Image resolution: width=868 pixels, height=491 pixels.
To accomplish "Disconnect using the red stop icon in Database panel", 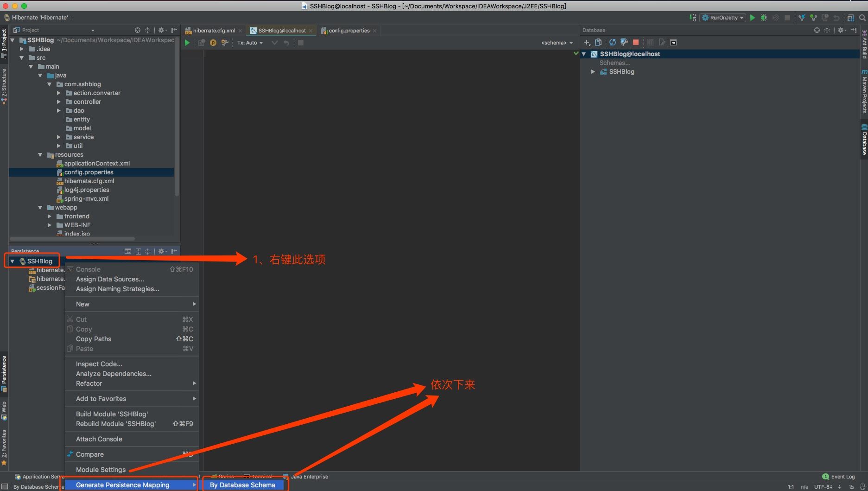I will [x=636, y=42].
